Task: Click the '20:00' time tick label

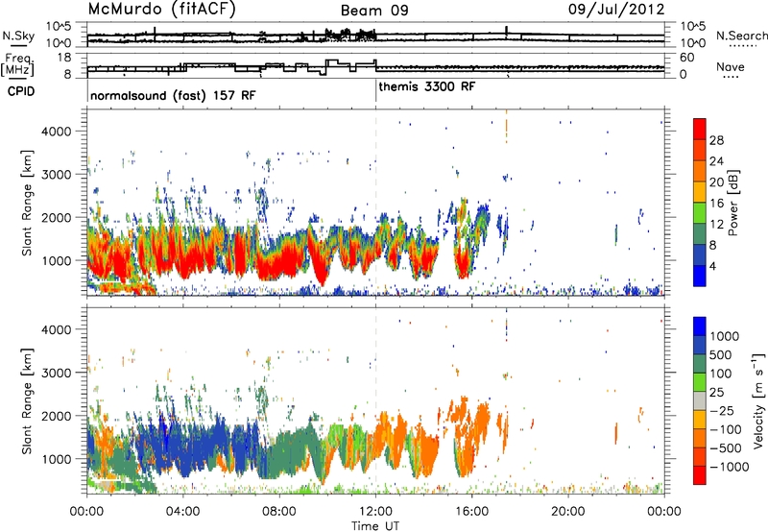Action: click(567, 512)
